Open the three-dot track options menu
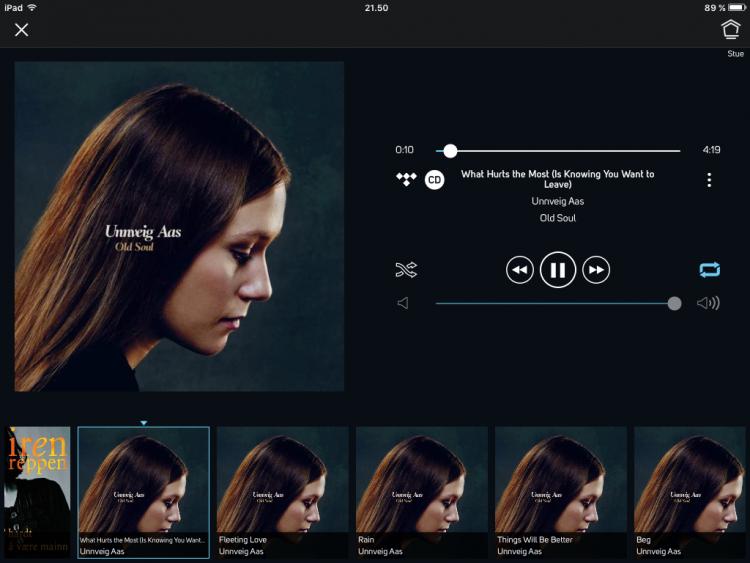This screenshot has height=563, width=750. click(x=709, y=180)
